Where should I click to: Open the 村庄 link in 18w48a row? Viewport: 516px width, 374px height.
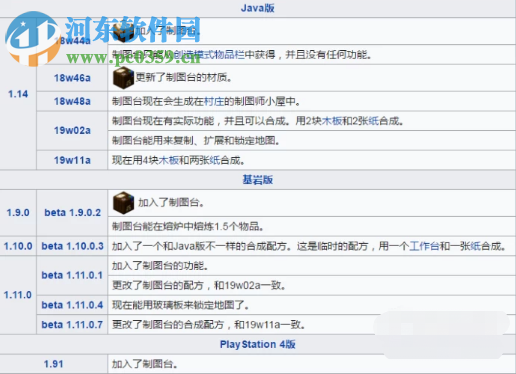pos(213,101)
